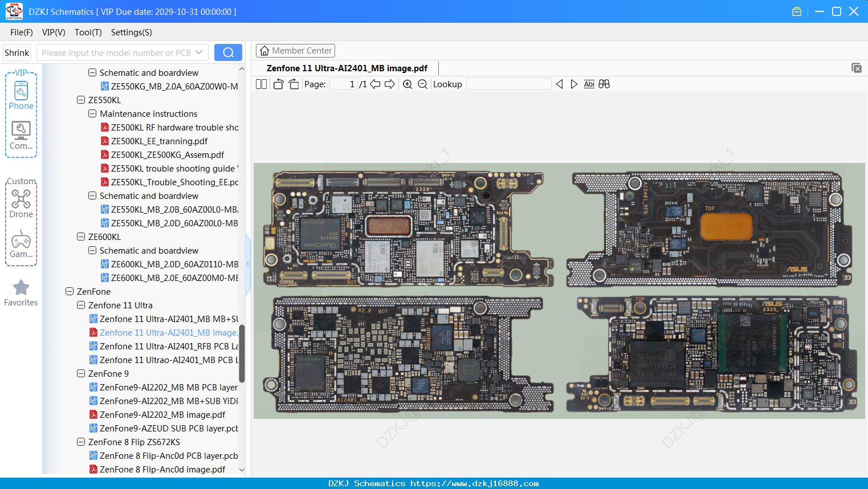Open ZE550KG_MB_2.0A_60AZ00W0 boardview
The width and height of the screenshot is (868, 489).
point(169,86)
